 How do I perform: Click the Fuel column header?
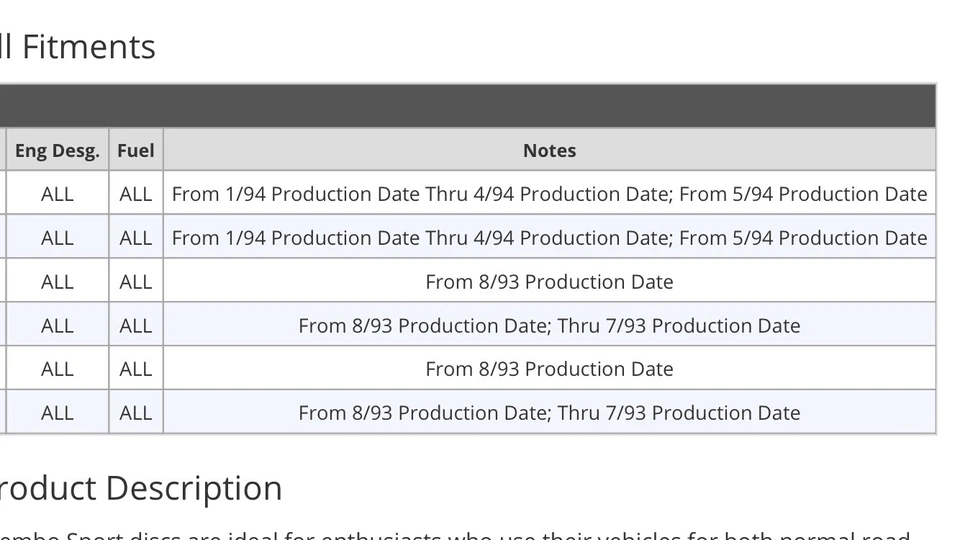tap(136, 151)
